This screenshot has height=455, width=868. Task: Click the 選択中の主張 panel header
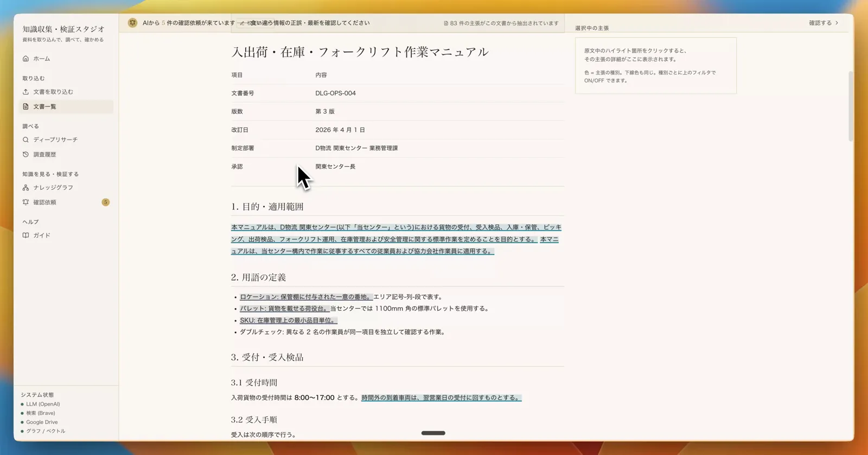592,28
